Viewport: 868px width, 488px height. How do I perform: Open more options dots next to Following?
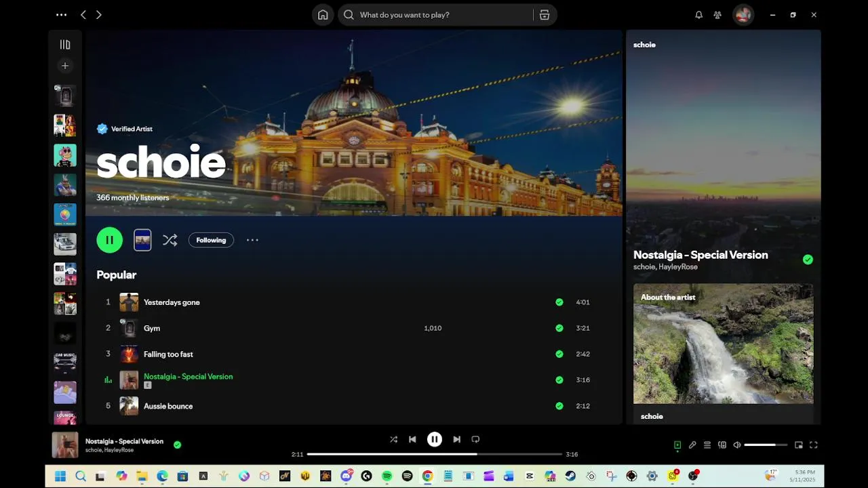(252, 240)
